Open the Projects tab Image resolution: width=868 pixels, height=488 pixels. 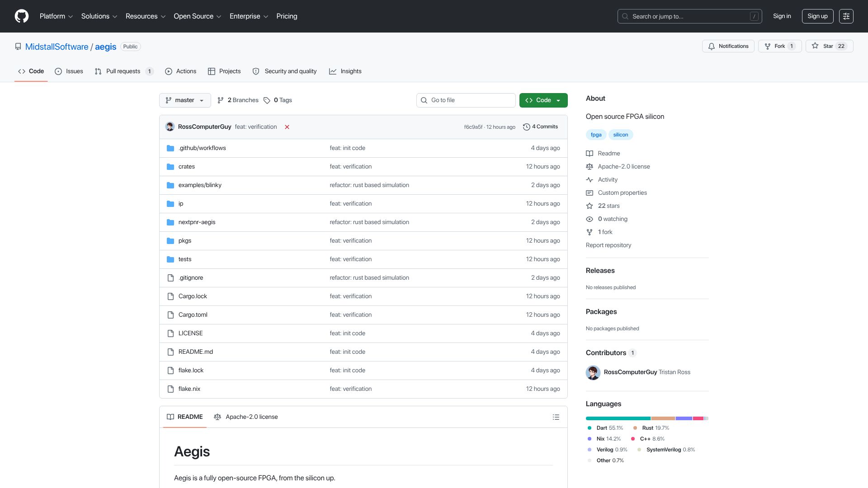224,71
